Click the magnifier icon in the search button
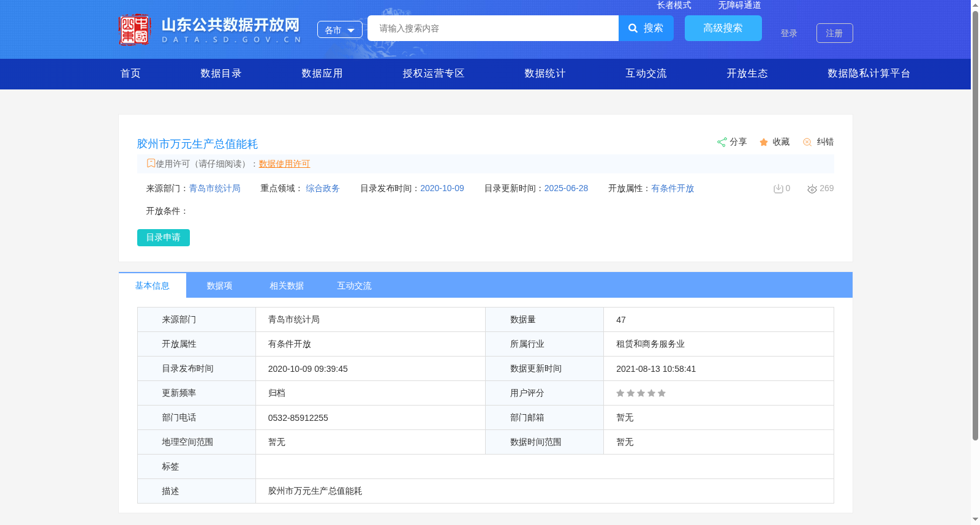The width and height of the screenshot is (980, 525). click(x=633, y=28)
